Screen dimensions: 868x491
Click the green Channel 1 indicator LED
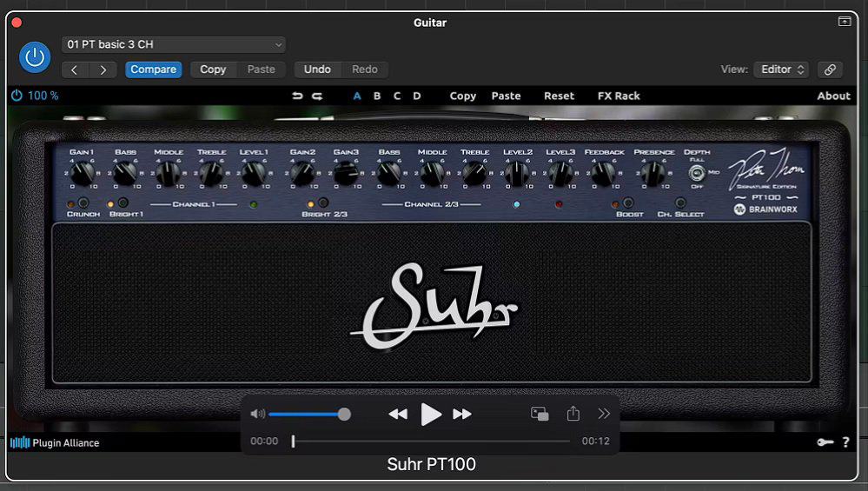click(254, 204)
